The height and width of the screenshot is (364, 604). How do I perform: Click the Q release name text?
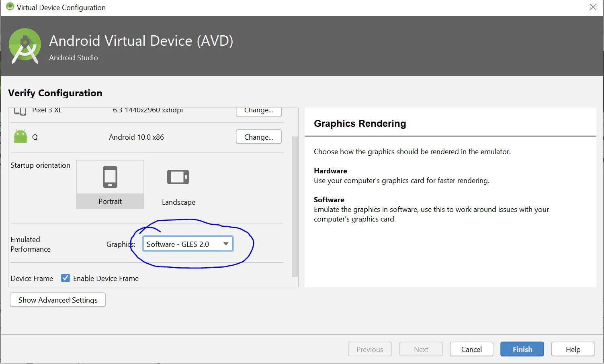tap(35, 137)
